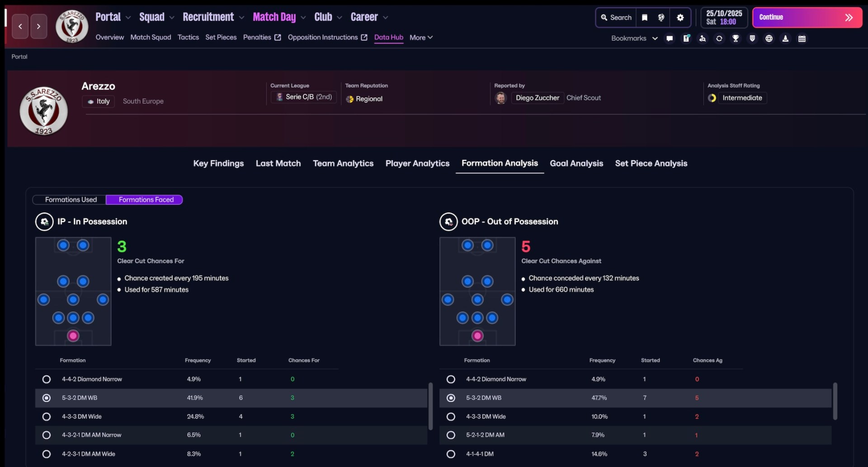Switch to Goal Analysis tab

click(576, 163)
